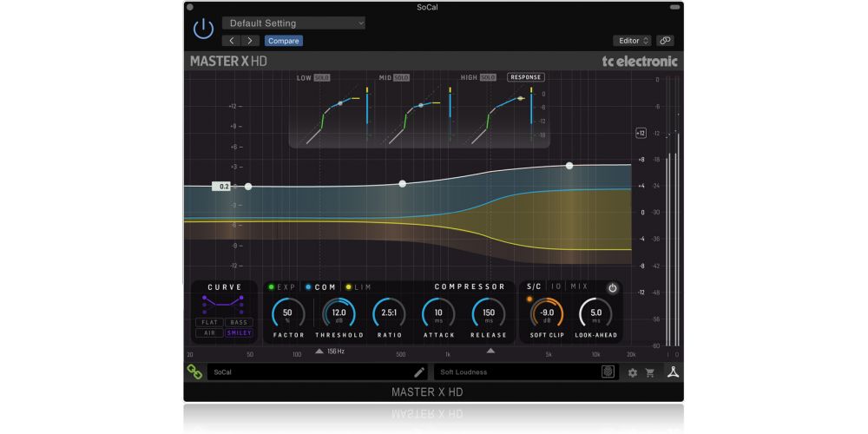Screen dimensions: 868x434
Task: Select the AIR curve preset
Action: (209, 332)
